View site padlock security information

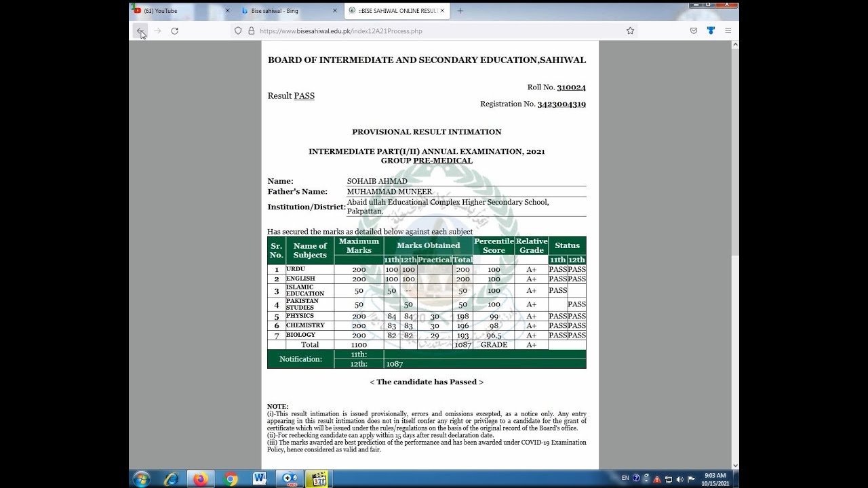pyautogui.click(x=252, y=30)
